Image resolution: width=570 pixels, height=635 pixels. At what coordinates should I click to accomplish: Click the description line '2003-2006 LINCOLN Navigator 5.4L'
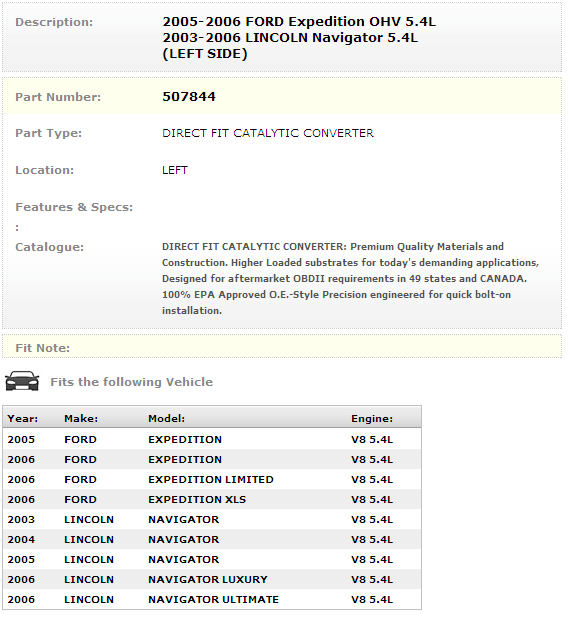click(290, 38)
